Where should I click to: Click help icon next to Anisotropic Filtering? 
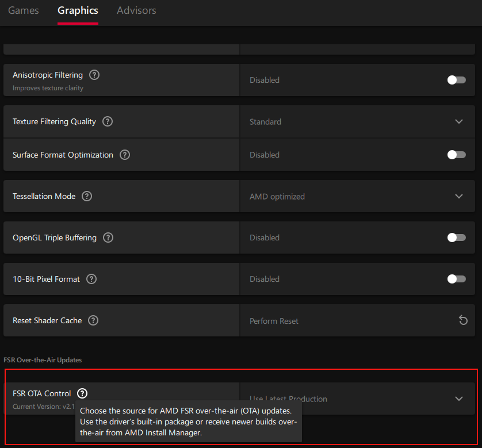94,75
